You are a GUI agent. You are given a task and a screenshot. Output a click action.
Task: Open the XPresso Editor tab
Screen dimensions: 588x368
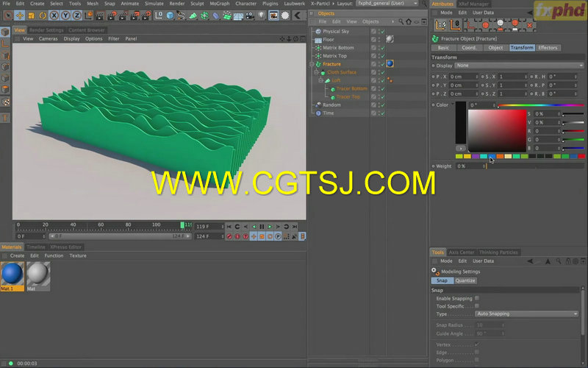coord(66,247)
